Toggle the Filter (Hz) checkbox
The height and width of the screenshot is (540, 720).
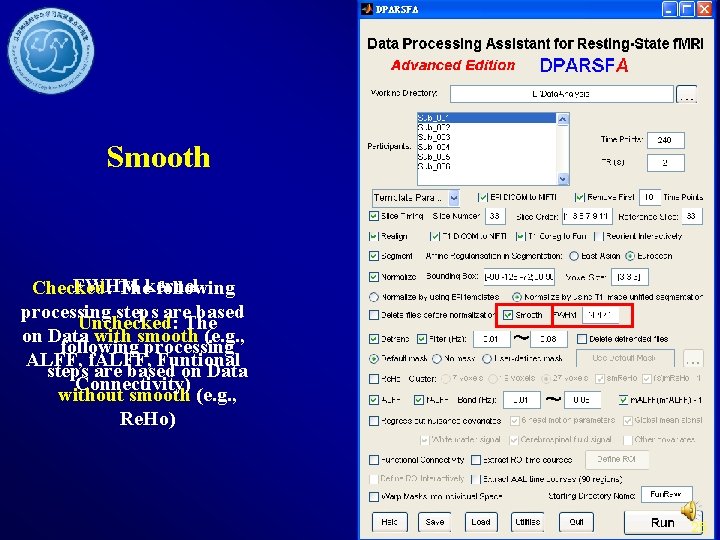click(422, 339)
